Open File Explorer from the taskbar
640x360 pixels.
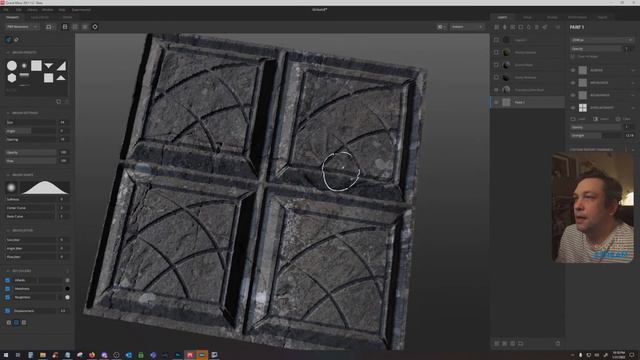42,355
